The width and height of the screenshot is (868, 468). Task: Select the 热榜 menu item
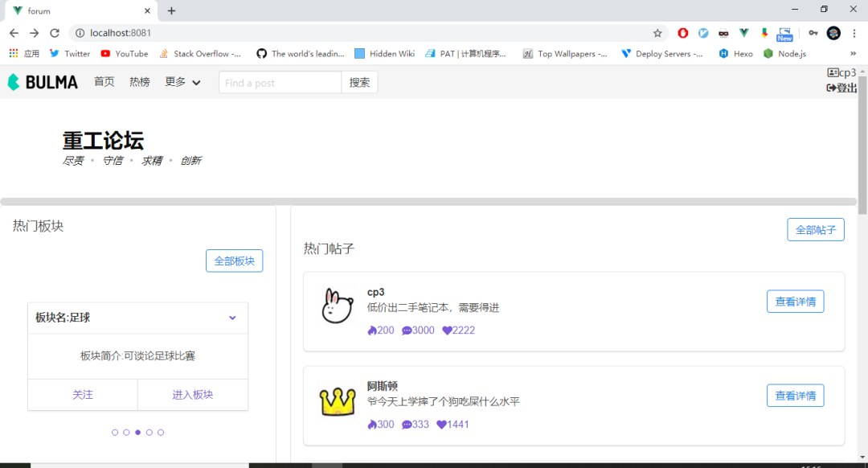(138, 81)
